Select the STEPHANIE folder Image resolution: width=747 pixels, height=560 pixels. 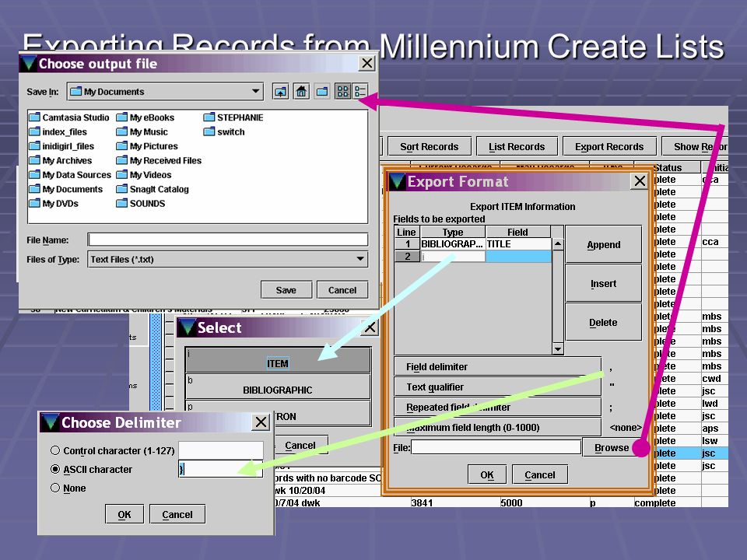tap(233, 117)
